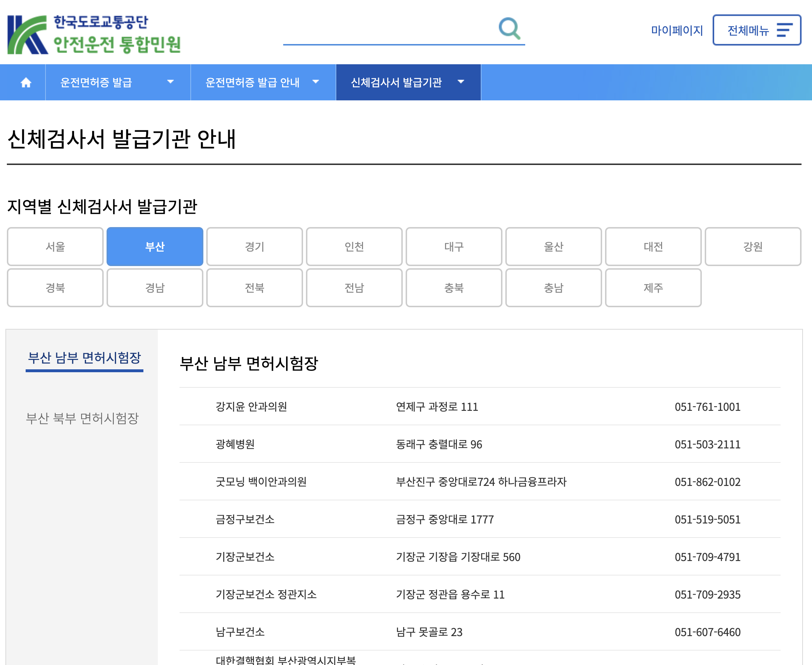
Task: Expand the 운전면허증 발급 안내 dropdown arrow
Action: pos(316,82)
